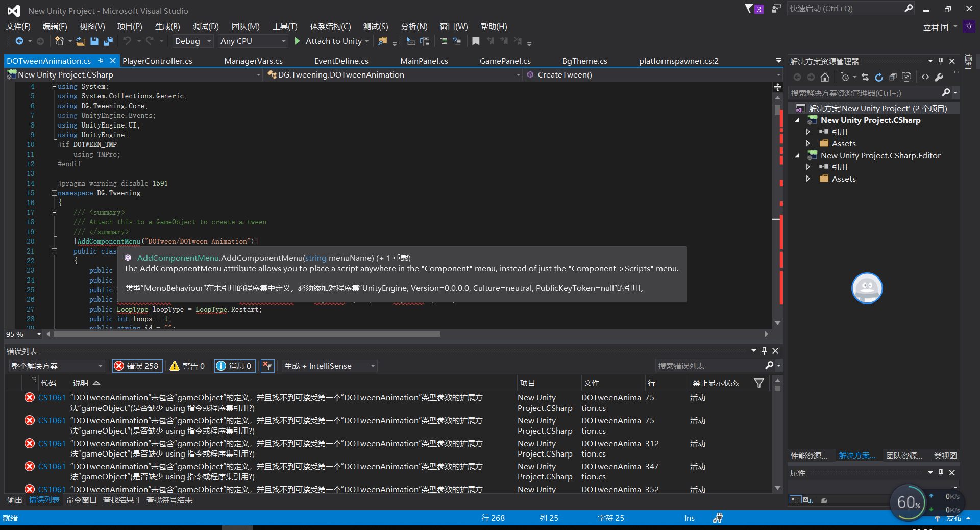The height and width of the screenshot is (530, 980).
Task: Click Sync with Active Document icon
Action: (x=865, y=77)
